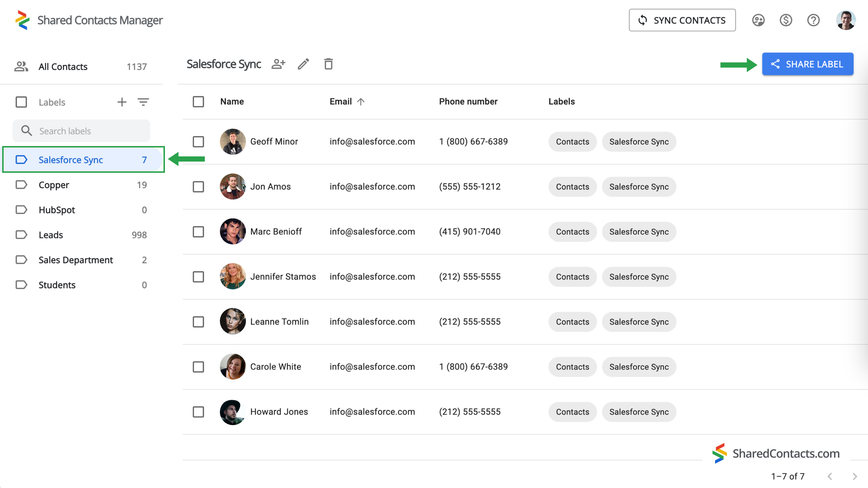Viewport: 868px width, 488px height.
Task: Click Geoff Minor's profile photo
Action: tap(233, 141)
